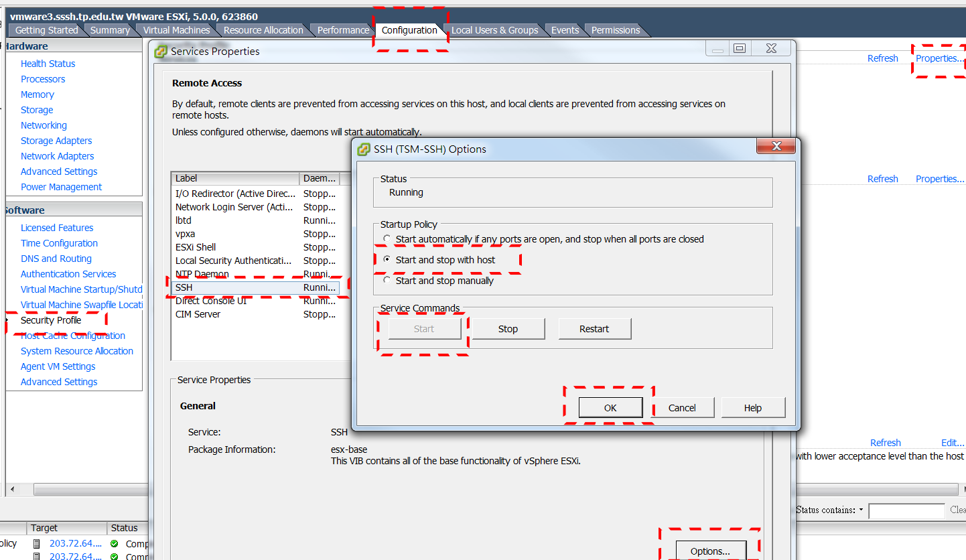Open the Resource Allocation tab

pyautogui.click(x=263, y=30)
